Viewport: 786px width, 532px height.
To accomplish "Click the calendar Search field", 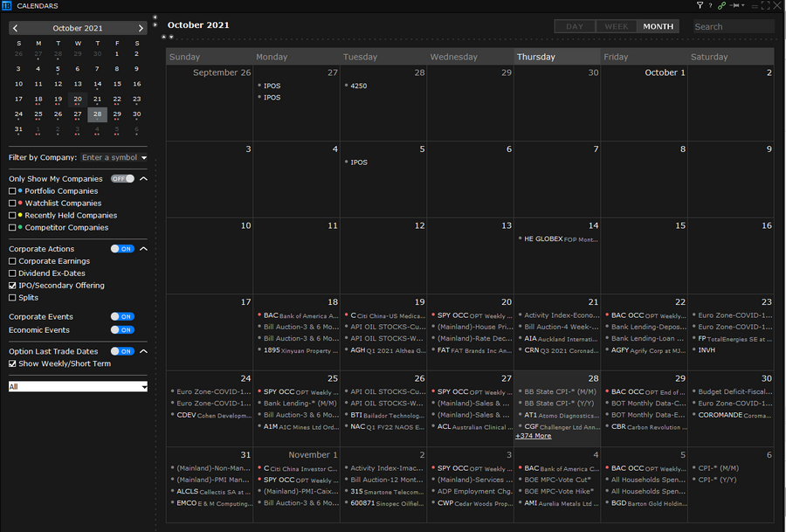I will point(734,26).
